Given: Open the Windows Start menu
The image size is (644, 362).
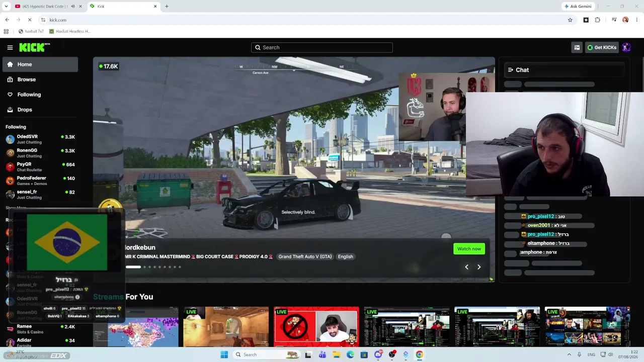Looking at the screenshot, I should coord(224,354).
